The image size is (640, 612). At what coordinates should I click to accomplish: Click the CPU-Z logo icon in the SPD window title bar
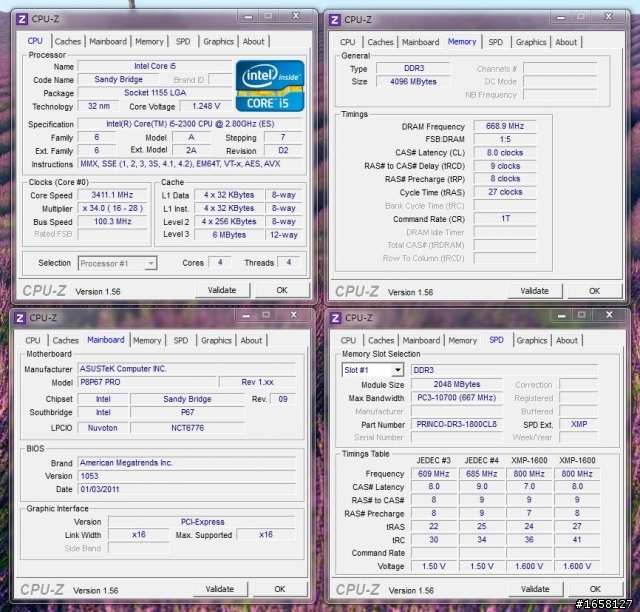coord(336,318)
